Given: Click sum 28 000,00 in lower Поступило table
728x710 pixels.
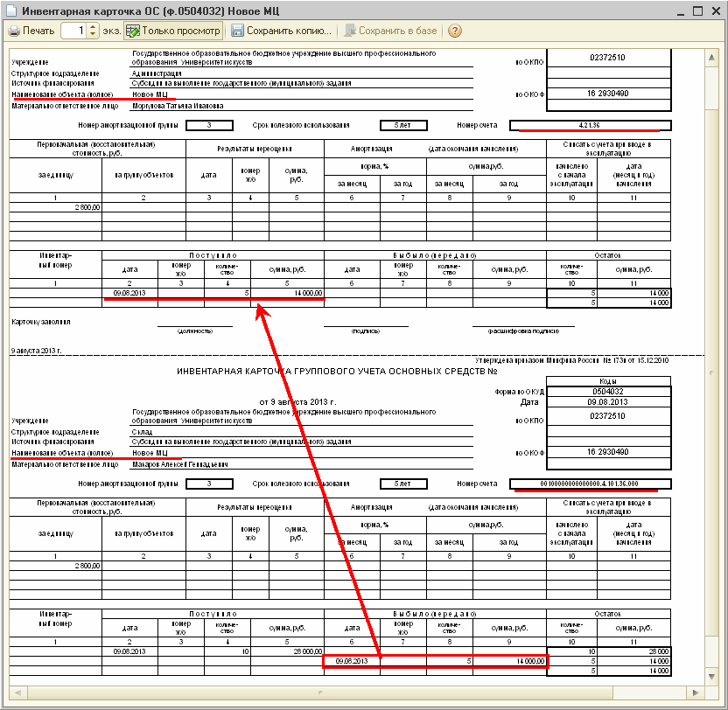Looking at the screenshot, I should pyautogui.click(x=308, y=651).
